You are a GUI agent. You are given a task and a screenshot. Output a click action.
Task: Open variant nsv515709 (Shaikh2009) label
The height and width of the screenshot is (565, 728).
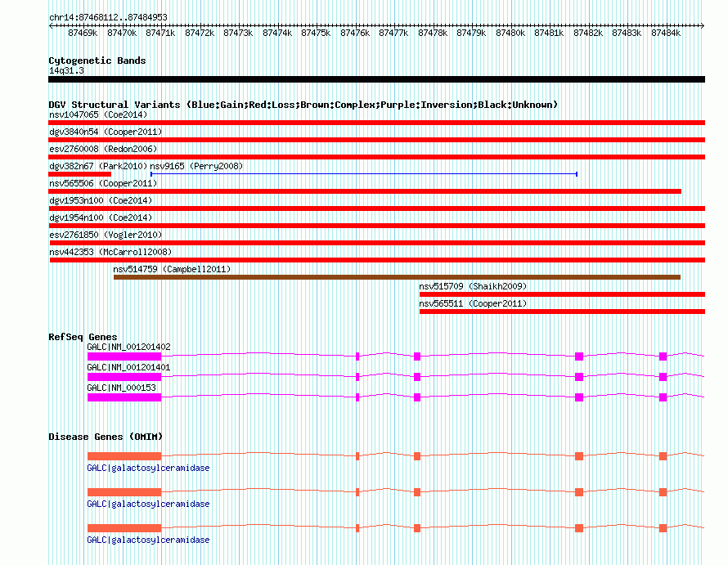coord(473,286)
